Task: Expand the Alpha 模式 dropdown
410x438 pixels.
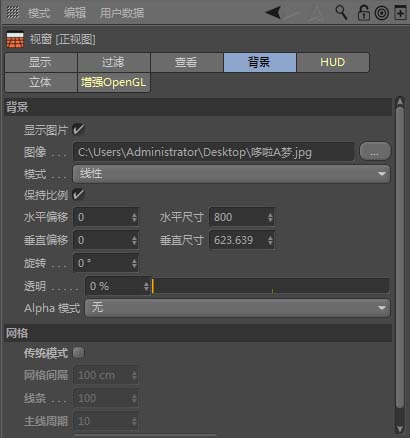Action: 237,308
